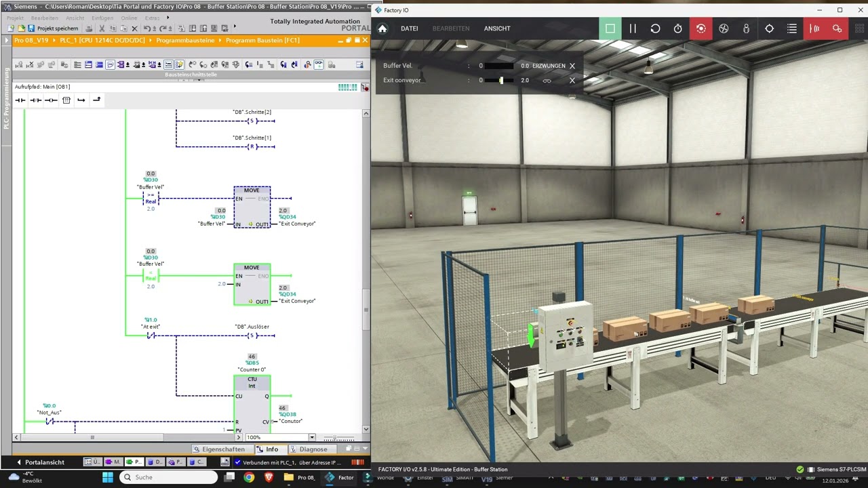The height and width of the screenshot is (488, 868).
Task: Open the tag list icon in Factory IO
Action: (792, 28)
